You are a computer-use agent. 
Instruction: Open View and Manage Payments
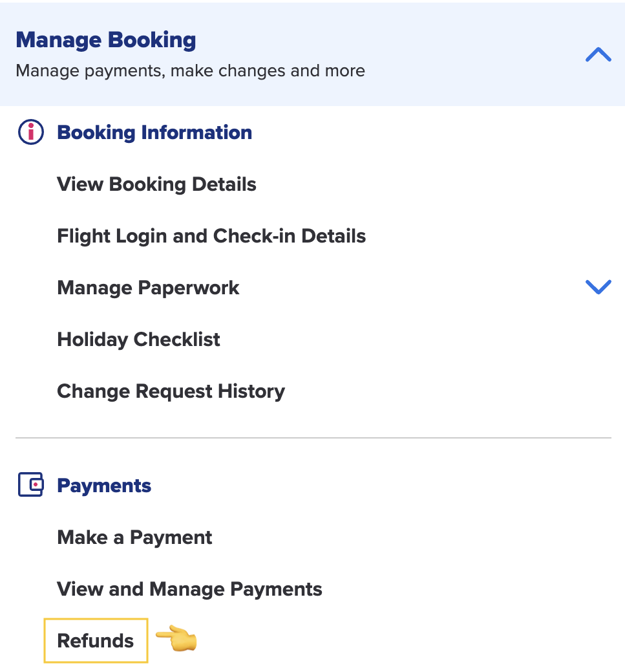coord(189,589)
